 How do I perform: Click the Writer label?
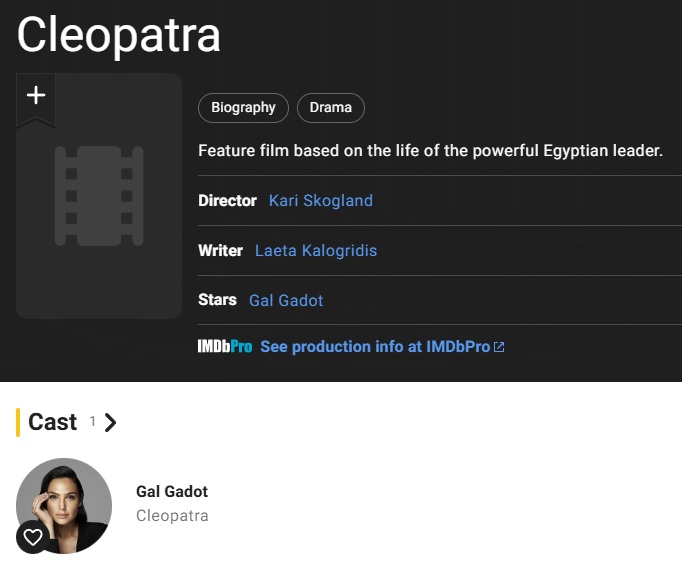[x=220, y=251]
